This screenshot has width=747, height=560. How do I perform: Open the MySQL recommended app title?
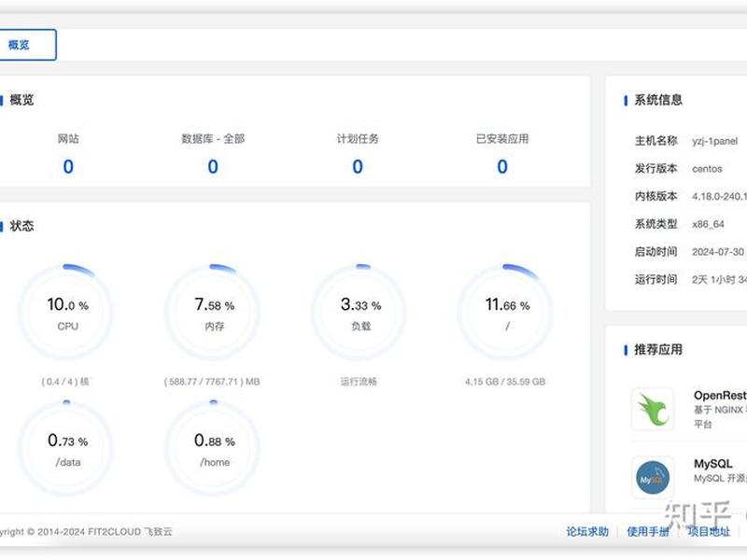point(713,463)
